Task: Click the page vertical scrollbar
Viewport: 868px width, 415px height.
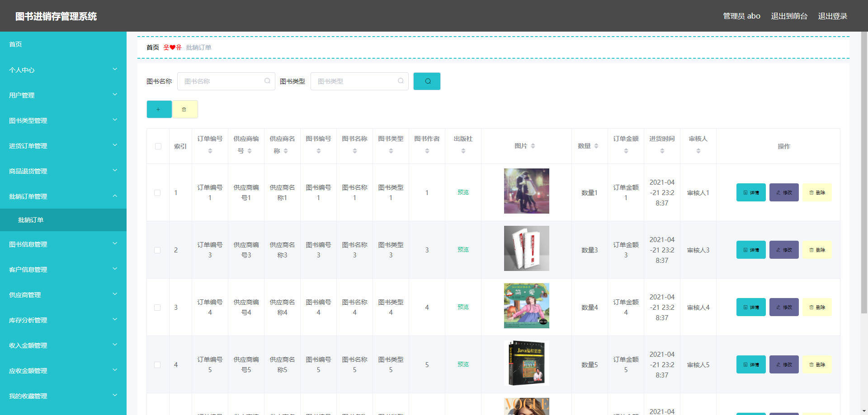Action: [x=864, y=172]
